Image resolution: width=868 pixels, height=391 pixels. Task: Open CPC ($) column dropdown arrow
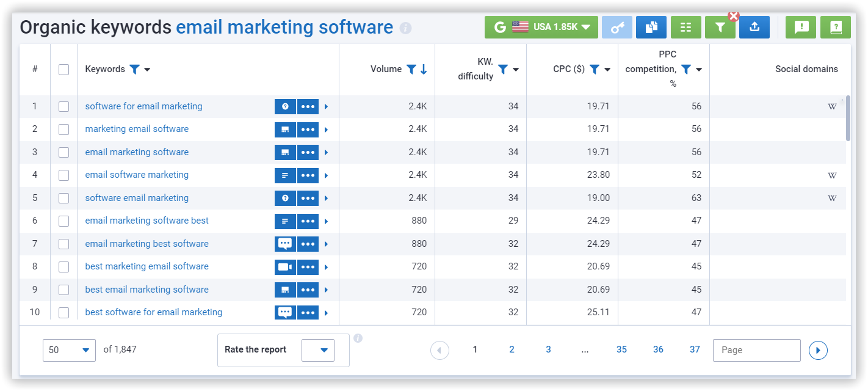tap(607, 70)
